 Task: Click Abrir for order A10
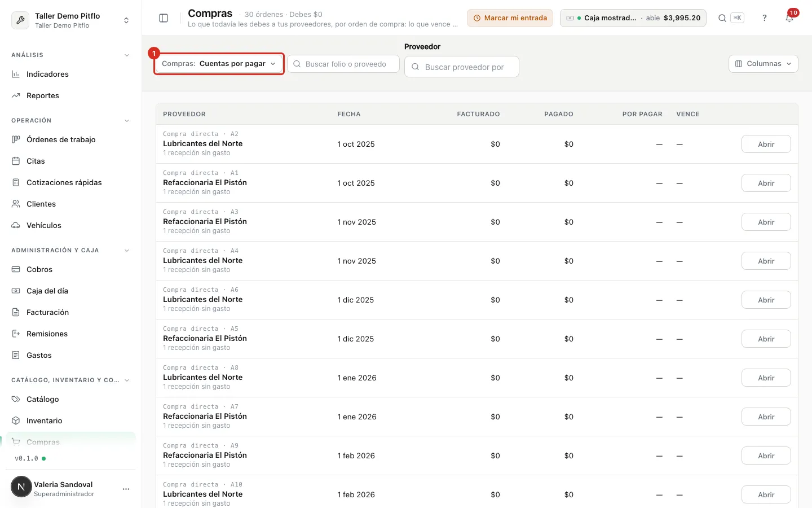tap(766, 494)
